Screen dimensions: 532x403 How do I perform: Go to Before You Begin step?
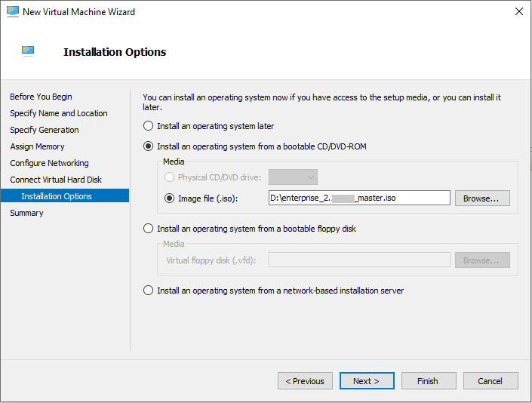[41, 97]
